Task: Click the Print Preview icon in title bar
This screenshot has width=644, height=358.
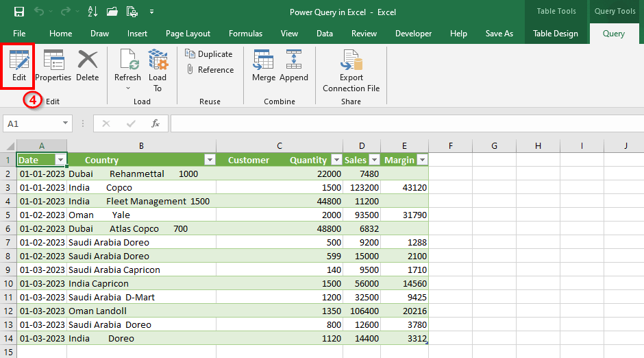Action: coord(132,12)
